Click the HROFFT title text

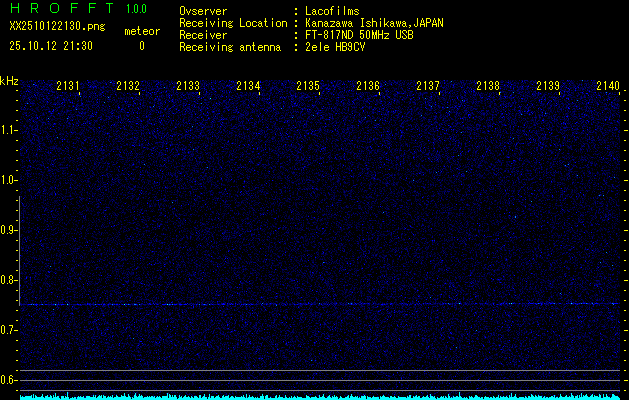coord(58,9)
